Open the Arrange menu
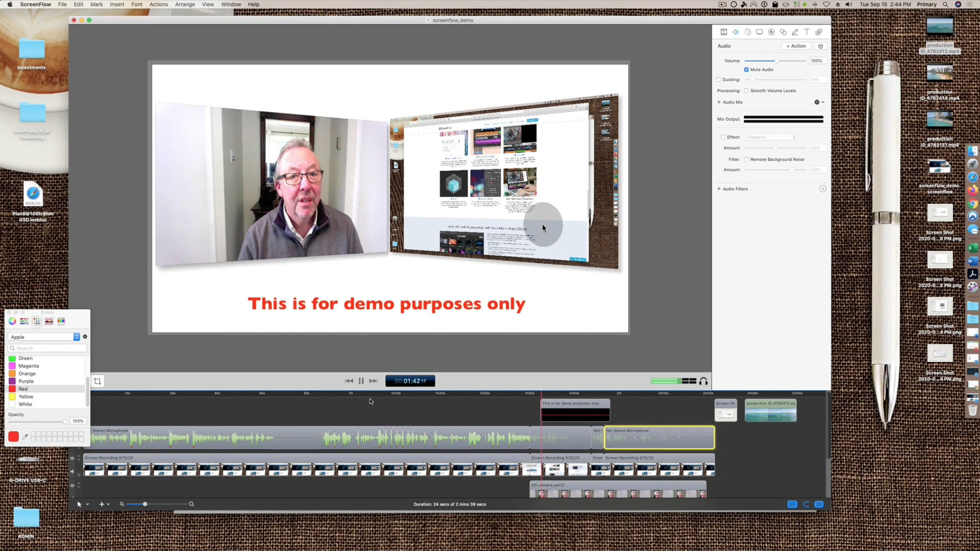The height and width of the screenshot is (551, 980). click(x=185, y=4)
